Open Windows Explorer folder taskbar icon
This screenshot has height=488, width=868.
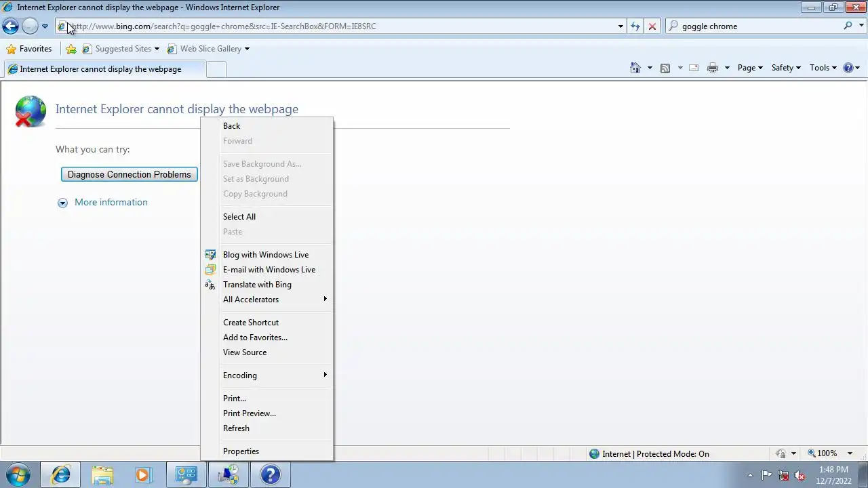click(x=102, y=475)
